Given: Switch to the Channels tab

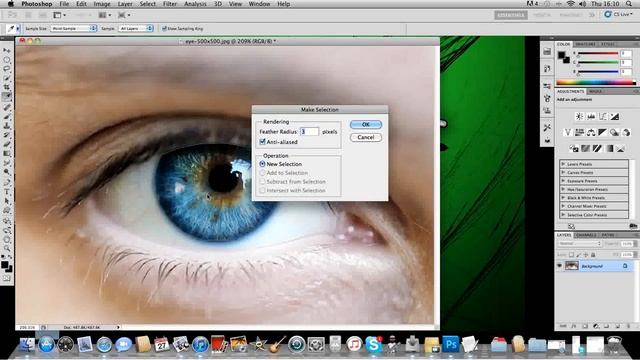Looking at the screenshot, I should point(586,235).
